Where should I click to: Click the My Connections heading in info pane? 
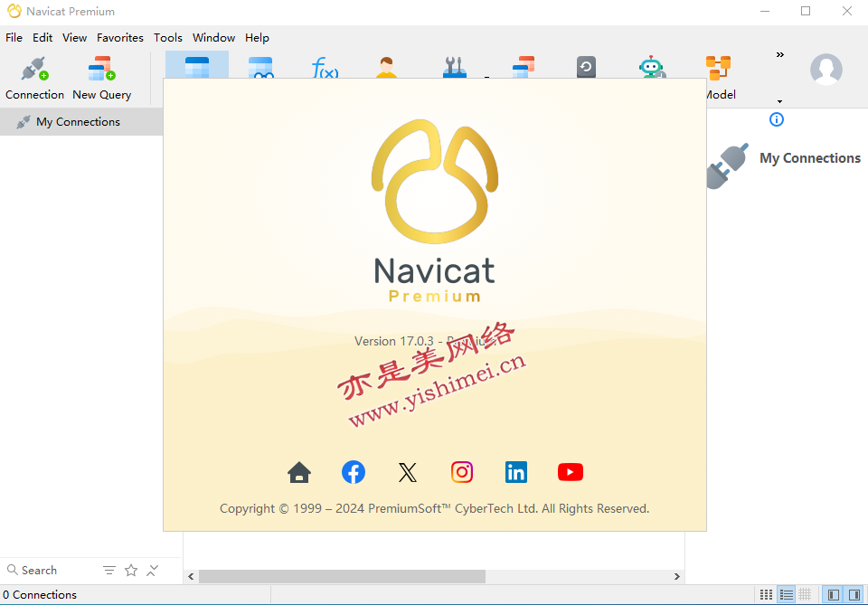click(x=810, y=158)
